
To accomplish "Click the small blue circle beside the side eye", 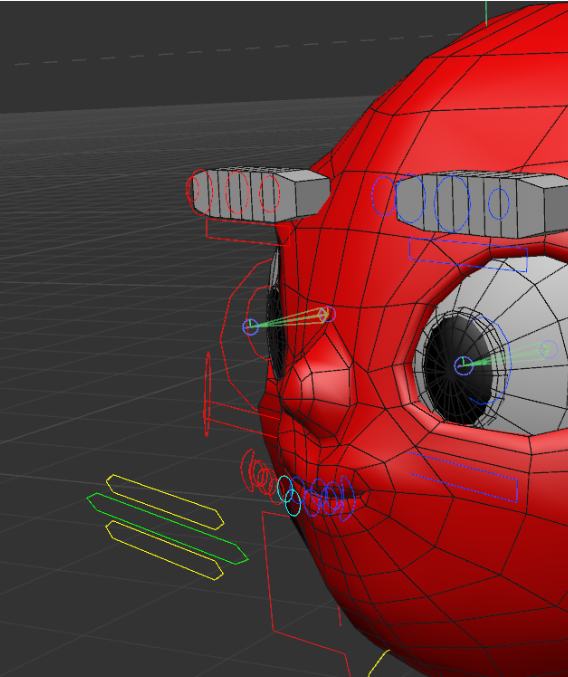I will point(250,327).
